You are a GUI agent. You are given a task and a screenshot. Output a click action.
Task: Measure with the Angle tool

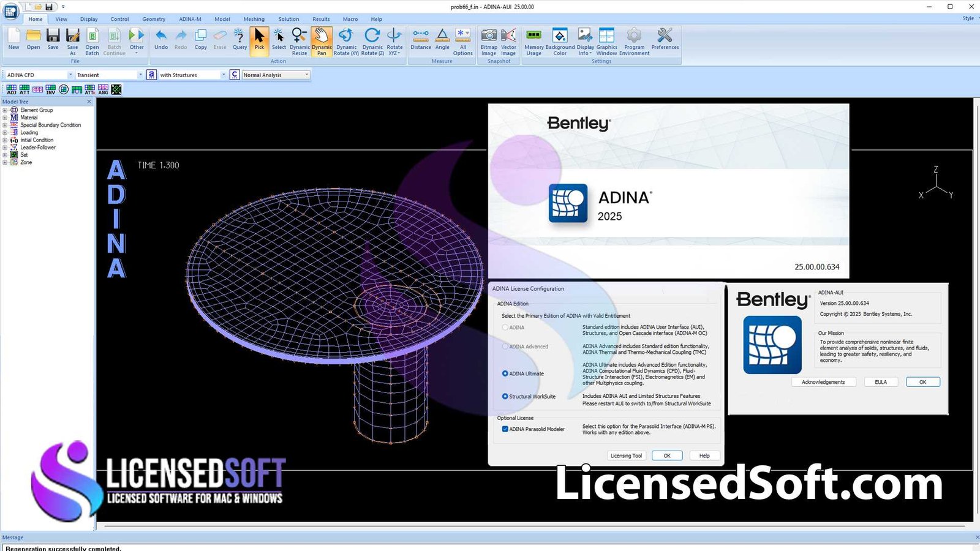coord(442,40)
